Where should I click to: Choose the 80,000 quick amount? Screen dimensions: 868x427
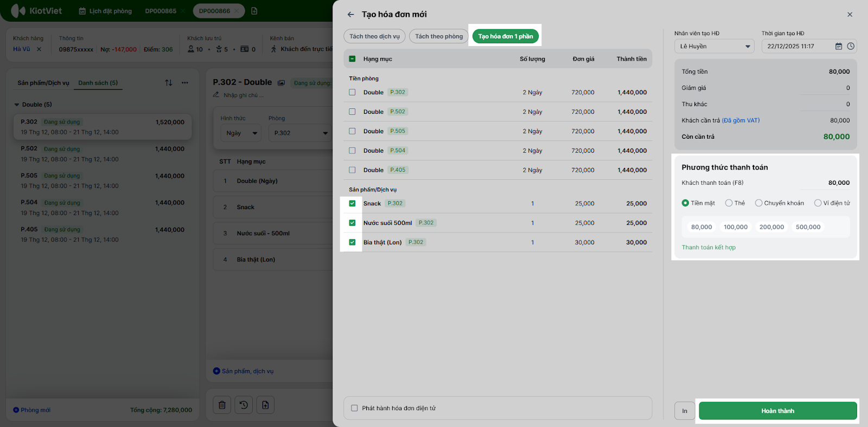tap(701, 227)
